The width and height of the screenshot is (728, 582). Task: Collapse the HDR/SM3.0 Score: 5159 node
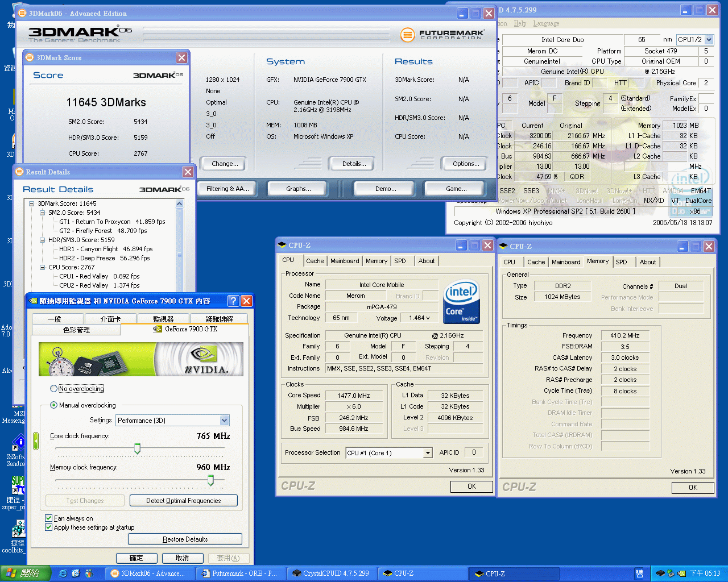(x=43, y=240)
